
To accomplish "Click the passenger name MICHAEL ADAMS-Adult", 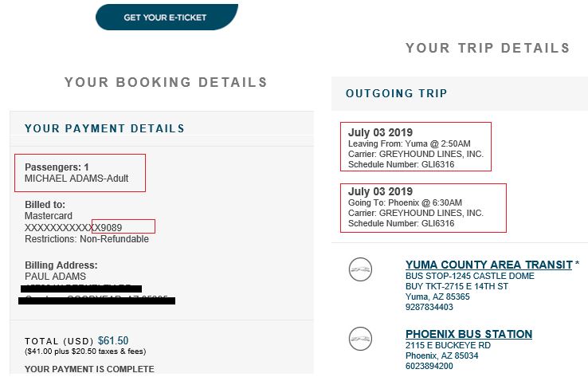I will (x=76, y=179).
